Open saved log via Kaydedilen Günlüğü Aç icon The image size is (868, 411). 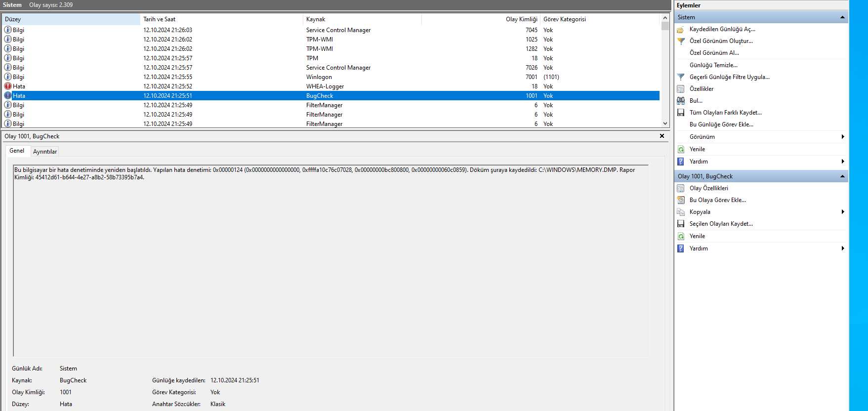click(x=680, y=29)
